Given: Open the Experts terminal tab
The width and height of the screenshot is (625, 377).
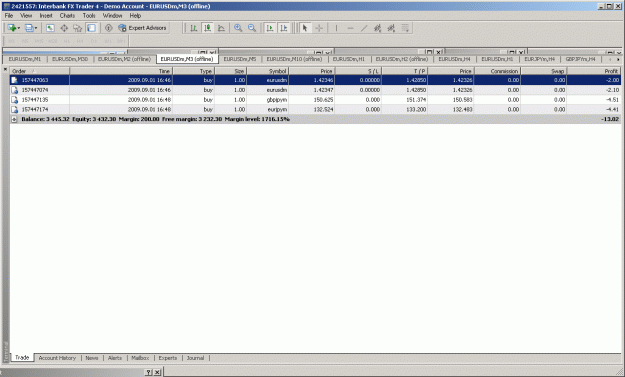Looking at the screenshot, I should tap(168, 358).
